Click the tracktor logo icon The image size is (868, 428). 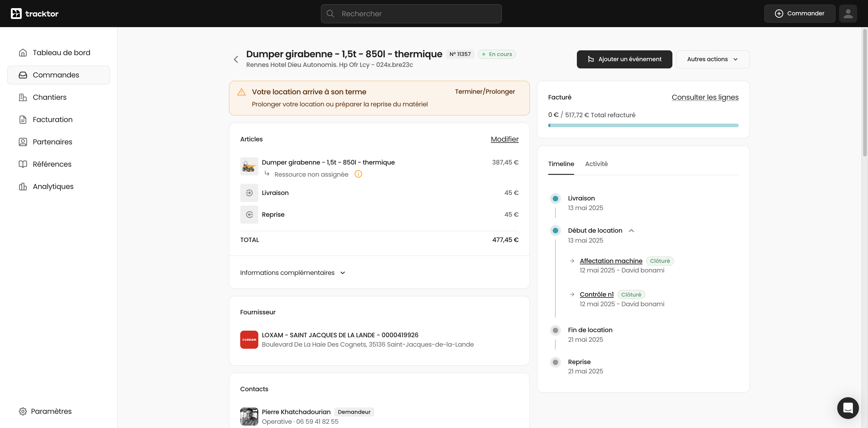coord(16,14)
